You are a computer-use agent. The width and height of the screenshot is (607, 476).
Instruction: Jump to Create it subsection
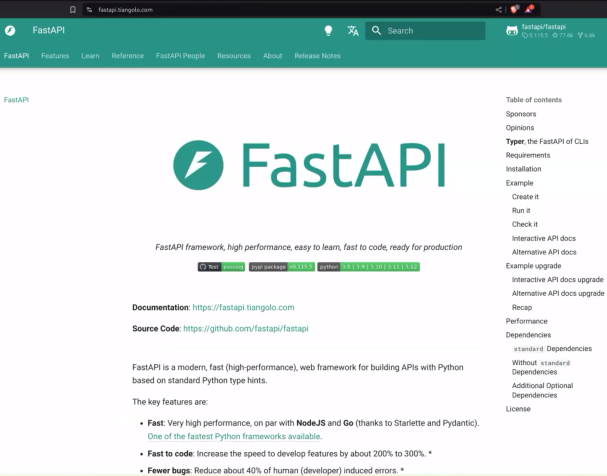525,197
